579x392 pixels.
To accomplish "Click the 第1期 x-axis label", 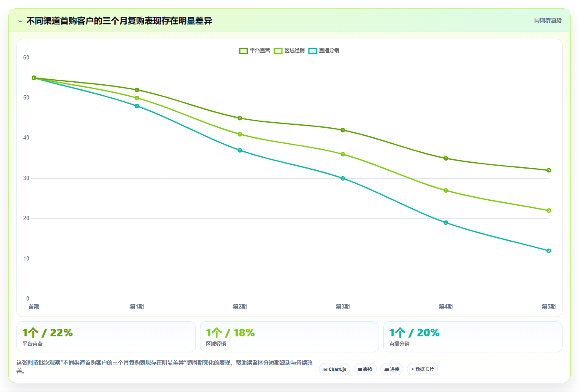I will pyautogui.click(x=137, y=306).
